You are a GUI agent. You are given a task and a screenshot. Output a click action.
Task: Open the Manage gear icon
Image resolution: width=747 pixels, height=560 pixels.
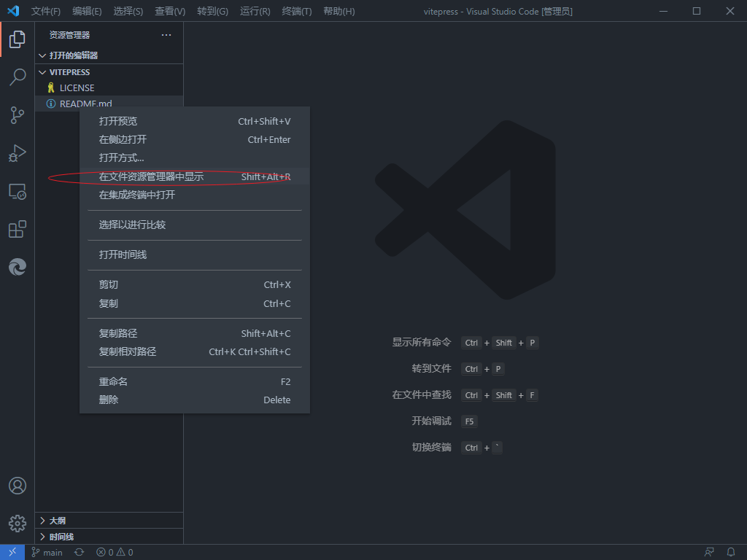click(x=18, y=524)
